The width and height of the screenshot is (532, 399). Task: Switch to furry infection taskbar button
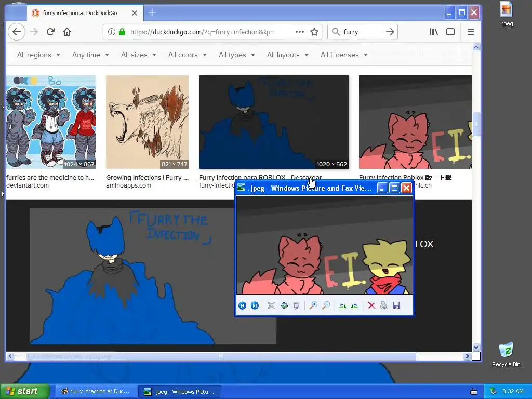96,392
